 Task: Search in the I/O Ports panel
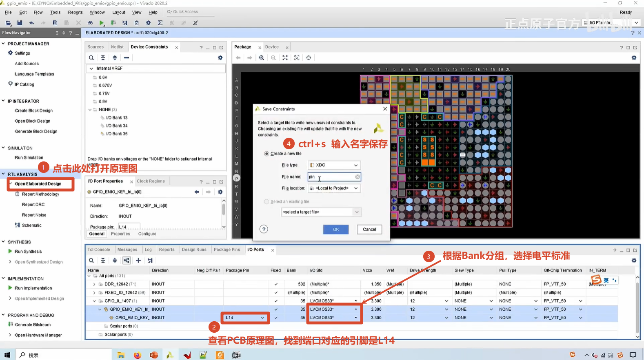point(91,261)
